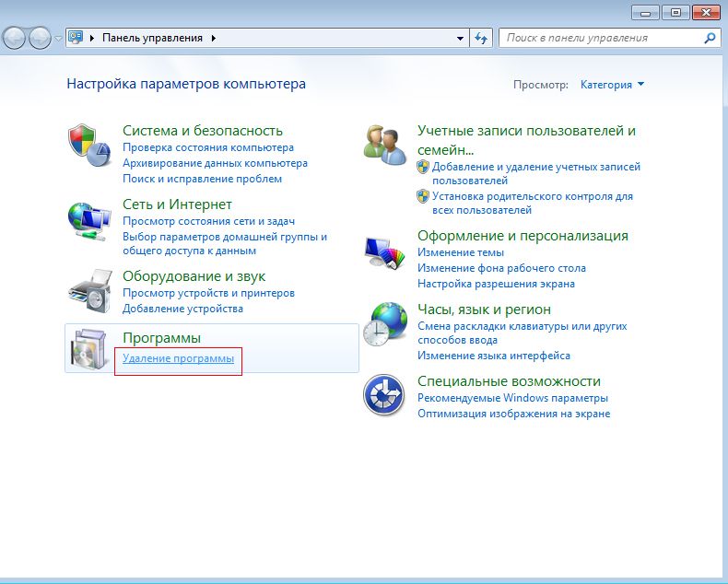The height and width of the screenshot is (584, 728).
Task: Click Выбор параметров домашней группы link
Action: (225, 244)
